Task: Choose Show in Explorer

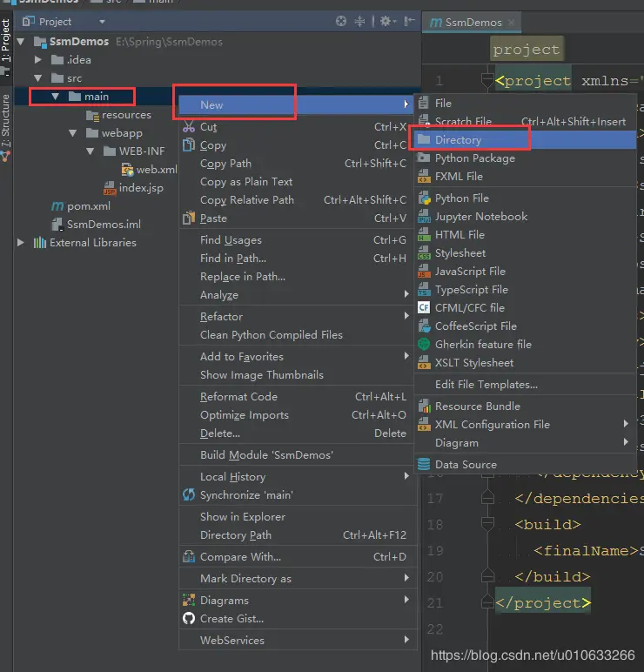Action: pos(296,516)
